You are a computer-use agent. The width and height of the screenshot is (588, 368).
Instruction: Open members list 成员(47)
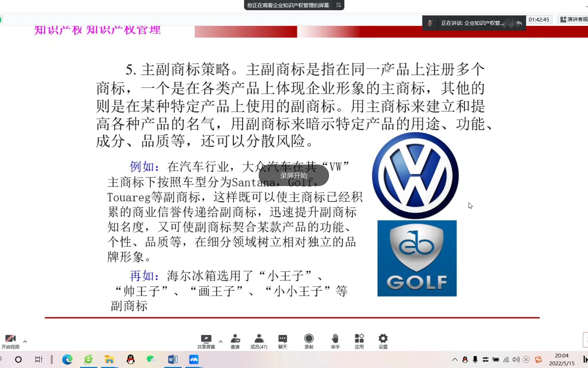pos(259,342)
